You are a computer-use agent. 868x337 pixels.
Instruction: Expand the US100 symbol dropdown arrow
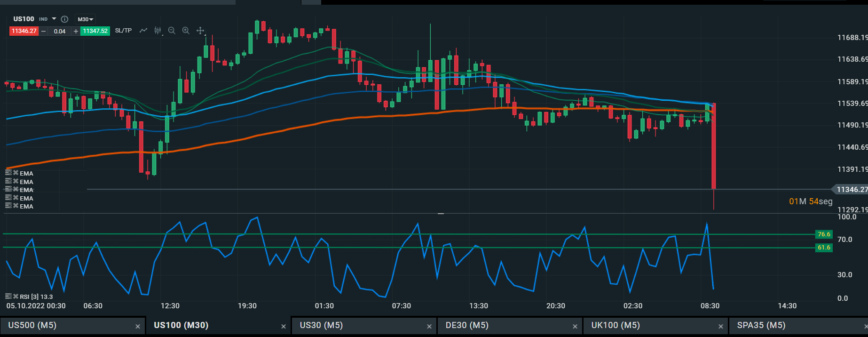click(54, 19)
